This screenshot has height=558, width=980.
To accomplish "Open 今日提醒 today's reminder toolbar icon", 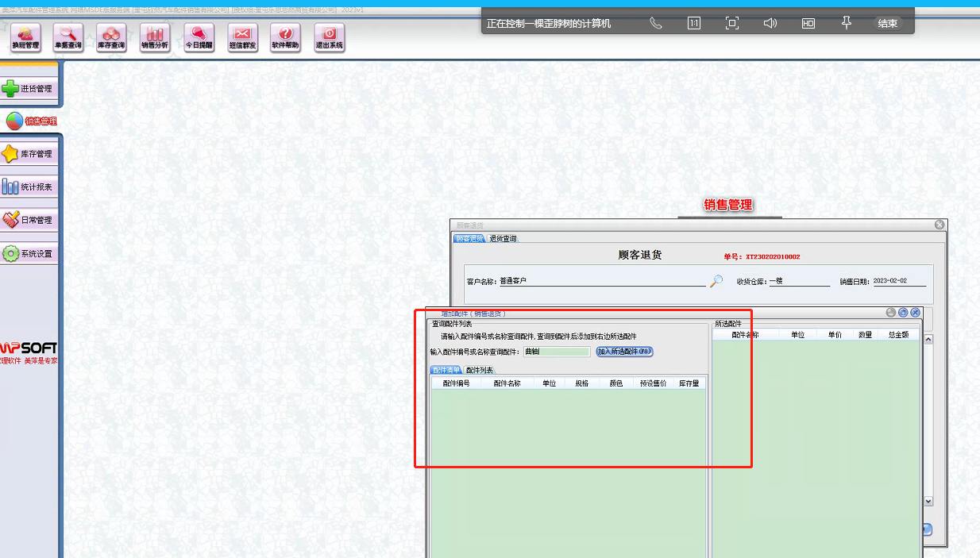I will [x=199, y=37].
